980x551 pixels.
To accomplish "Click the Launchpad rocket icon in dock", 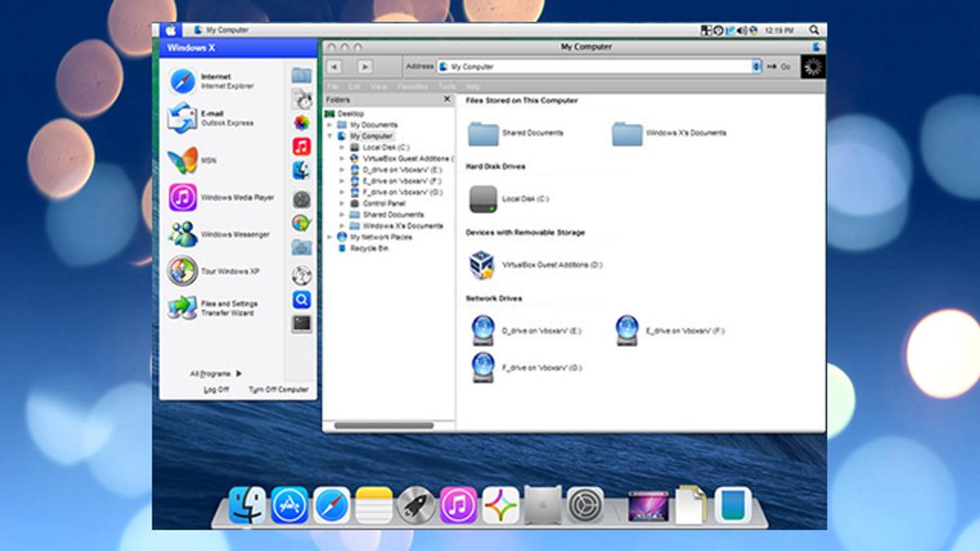I will pyautogui.click(x=416, y=505).
